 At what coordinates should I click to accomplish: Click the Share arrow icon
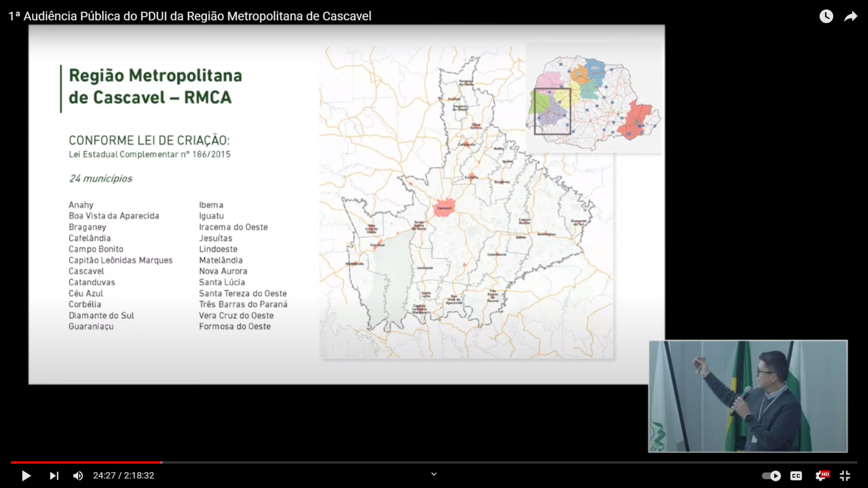(x=851, y=16)
